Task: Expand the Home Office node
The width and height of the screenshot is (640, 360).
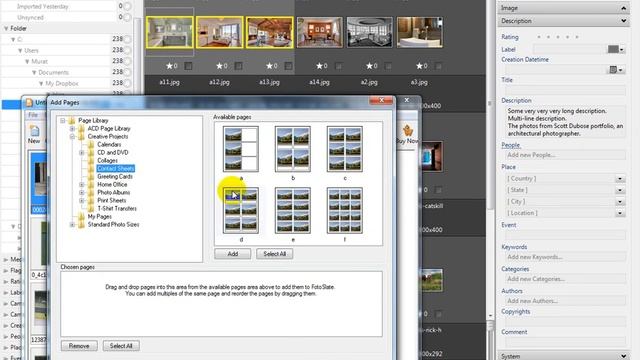Action: (x=82, y=184)
